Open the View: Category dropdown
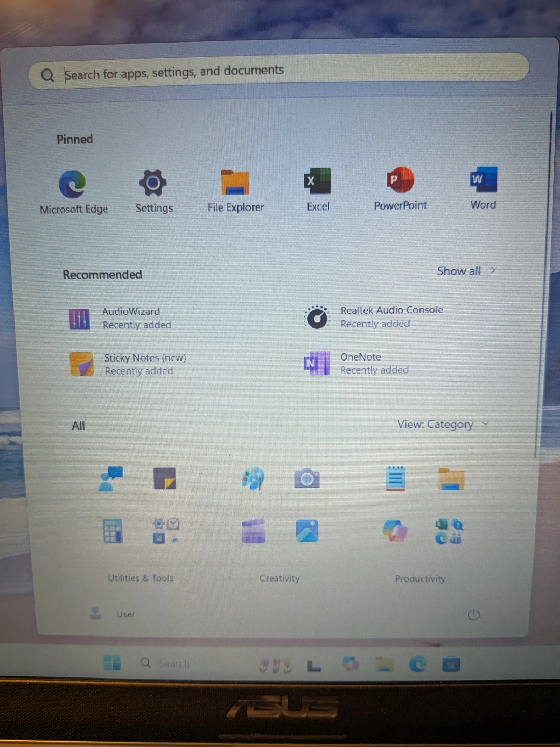This screenshot has height=747, width=560. tap(443, 424)
